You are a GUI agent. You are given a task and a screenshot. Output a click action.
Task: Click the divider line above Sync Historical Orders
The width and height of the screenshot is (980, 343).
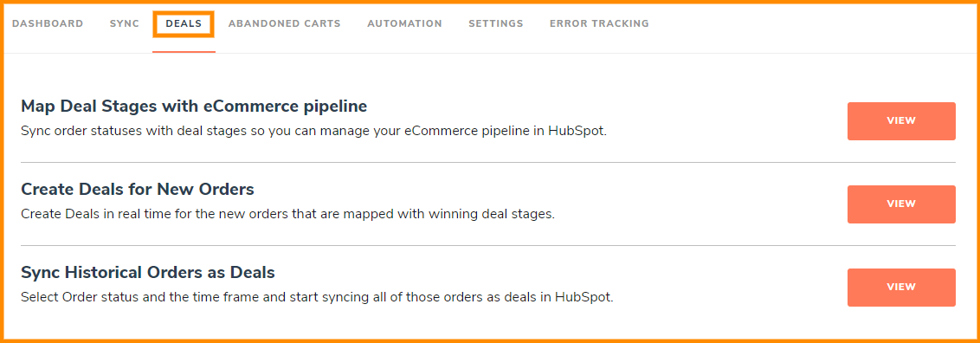coord(488,245)
